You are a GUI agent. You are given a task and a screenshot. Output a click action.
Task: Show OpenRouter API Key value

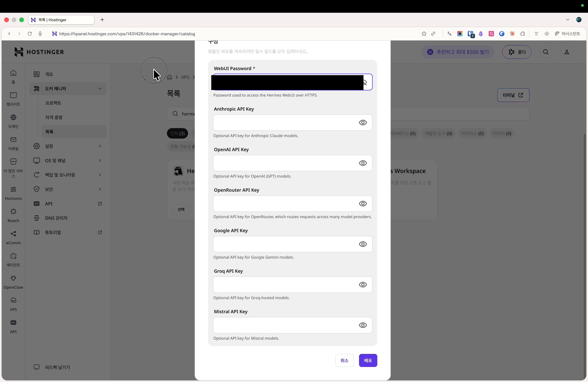(363, 204)
